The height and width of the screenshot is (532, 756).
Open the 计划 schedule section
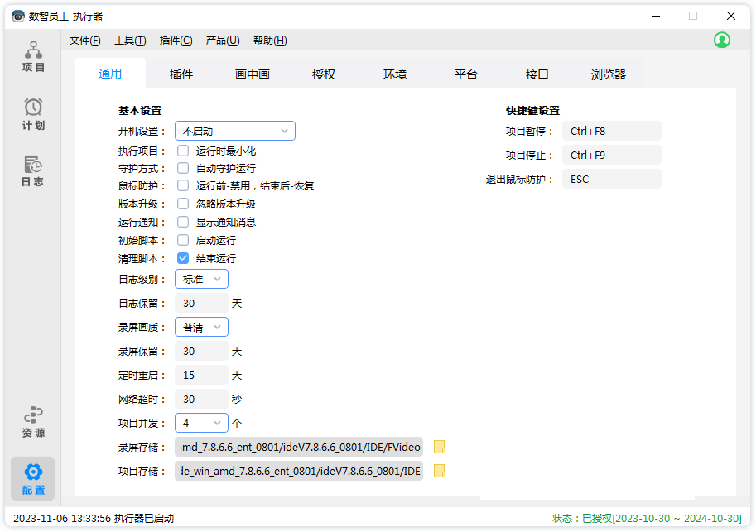tap(33, 114)
